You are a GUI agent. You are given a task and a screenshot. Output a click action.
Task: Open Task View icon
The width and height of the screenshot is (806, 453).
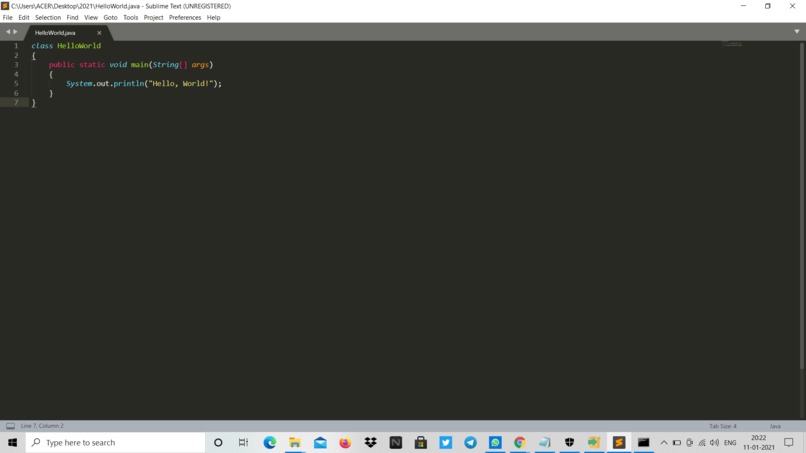click(243, 442)
